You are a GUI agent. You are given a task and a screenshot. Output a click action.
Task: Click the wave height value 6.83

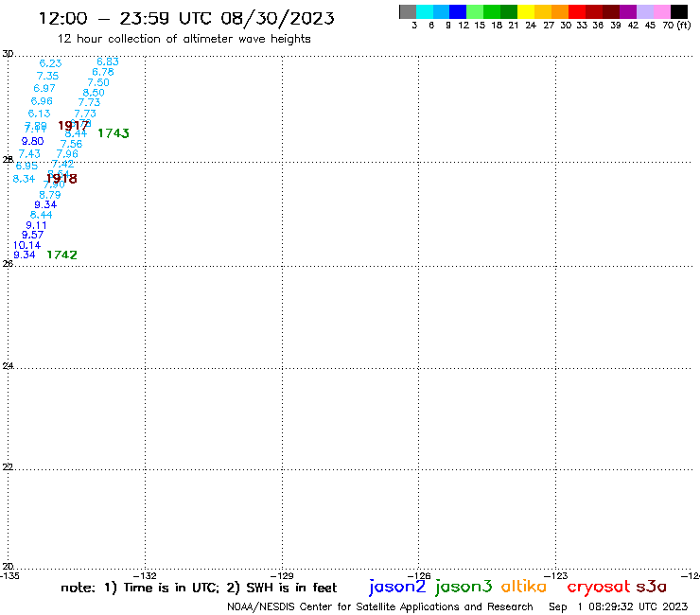(108, 62)
